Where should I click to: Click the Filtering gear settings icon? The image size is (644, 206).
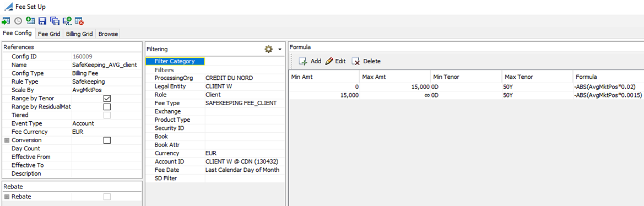click(269, 49)
